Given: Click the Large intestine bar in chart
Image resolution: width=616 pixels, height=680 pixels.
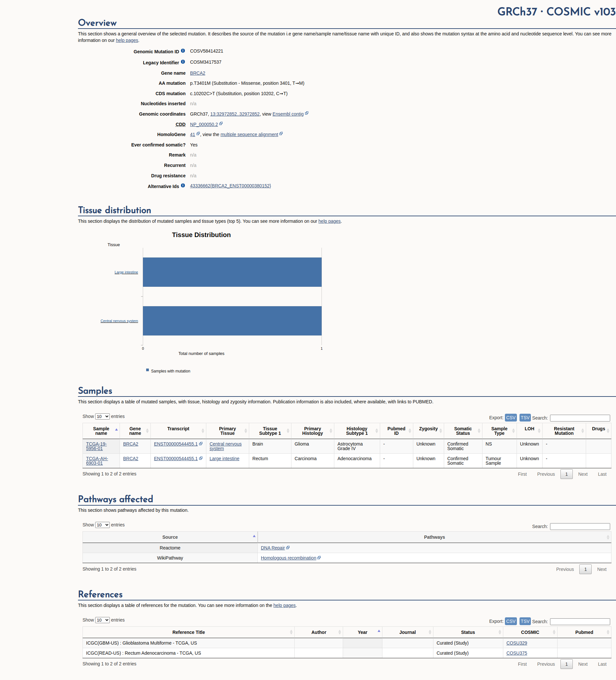Looking at the screenshot, I should coord(232,272).
